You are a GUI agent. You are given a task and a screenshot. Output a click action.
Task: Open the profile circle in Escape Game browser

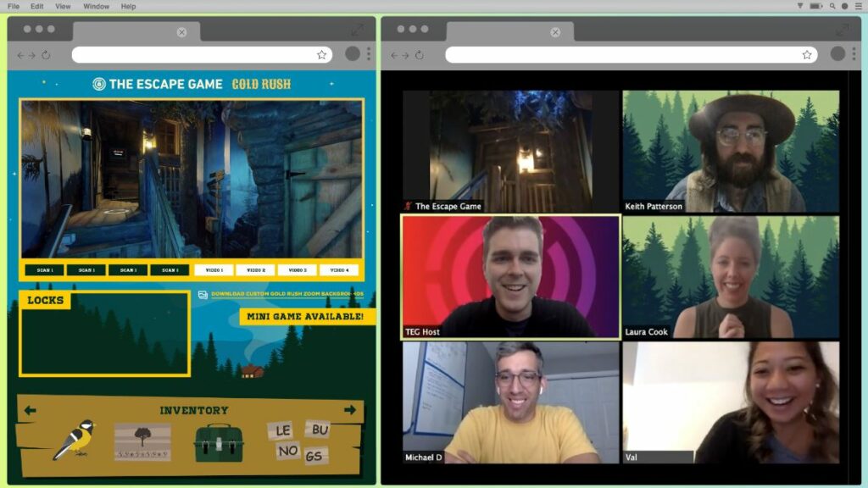pos(352,53)
